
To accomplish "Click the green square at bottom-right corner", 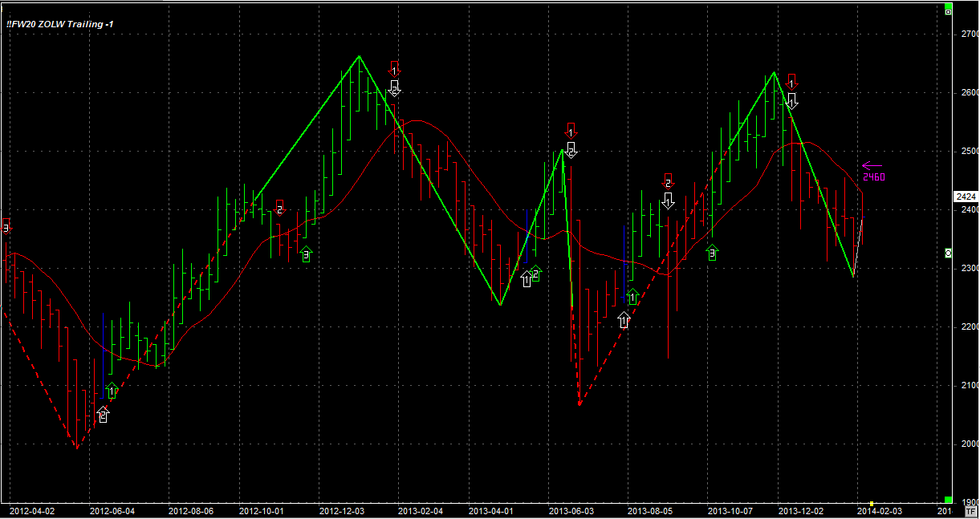I will (x=948, y=500).
